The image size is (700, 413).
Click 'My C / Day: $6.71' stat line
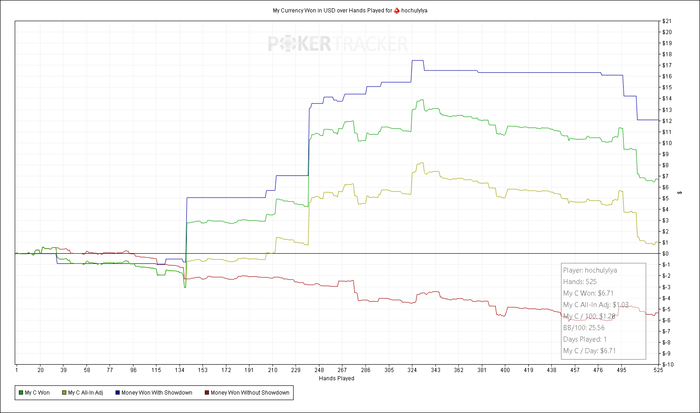point(589,351)
